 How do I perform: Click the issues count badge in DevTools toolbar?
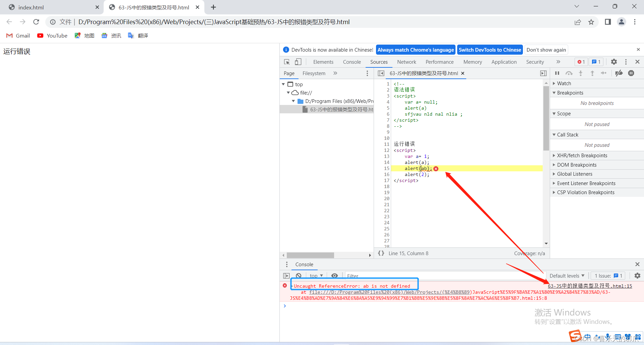coord(596,62)
